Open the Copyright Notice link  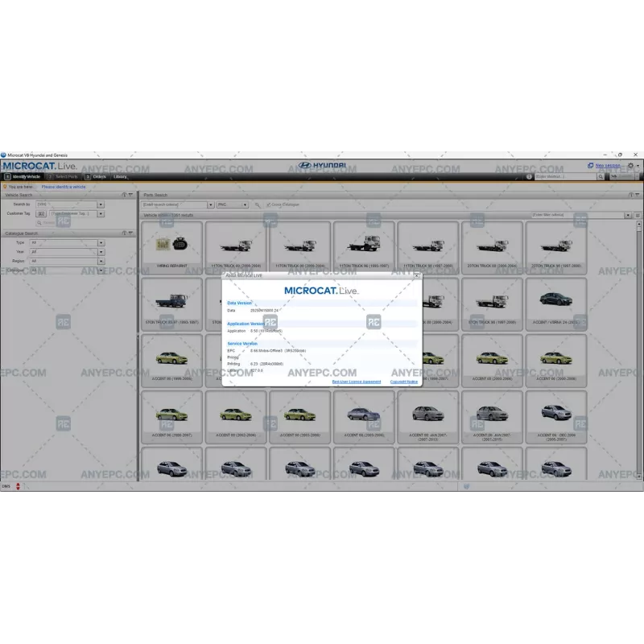tap(404, 382)
